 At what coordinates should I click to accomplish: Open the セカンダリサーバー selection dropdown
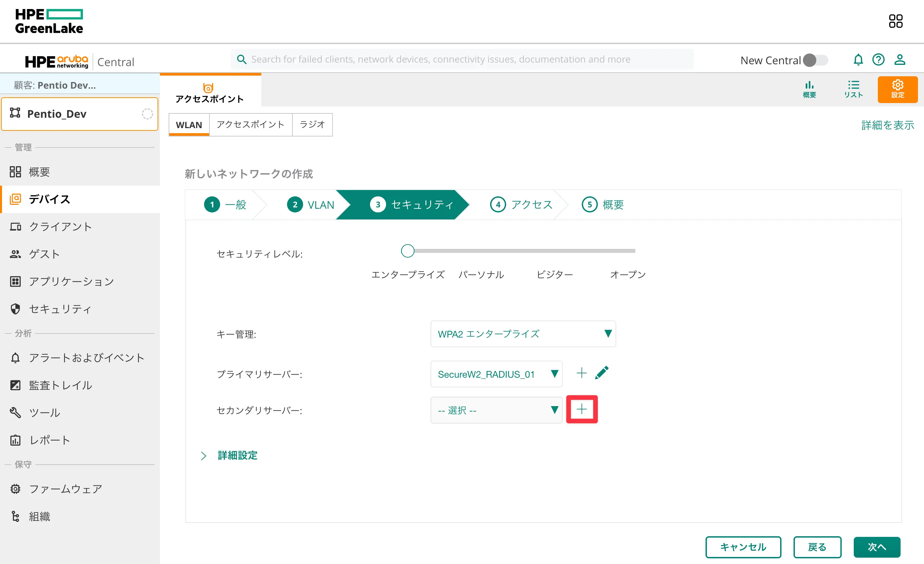tap(496, 410)
